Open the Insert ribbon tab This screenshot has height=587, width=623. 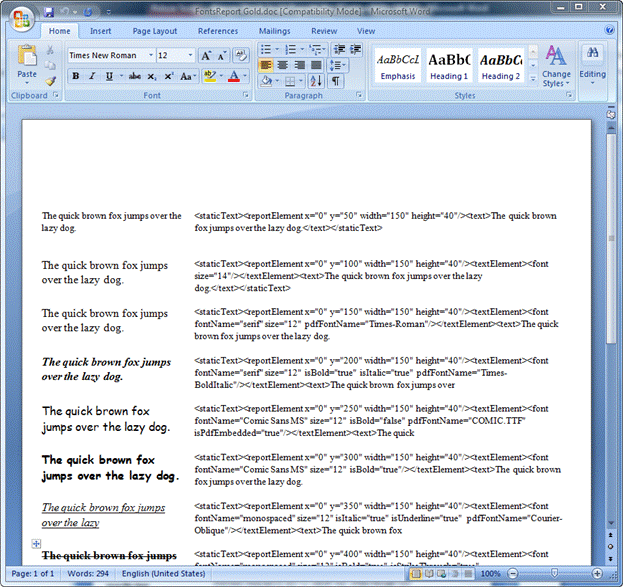100,31
